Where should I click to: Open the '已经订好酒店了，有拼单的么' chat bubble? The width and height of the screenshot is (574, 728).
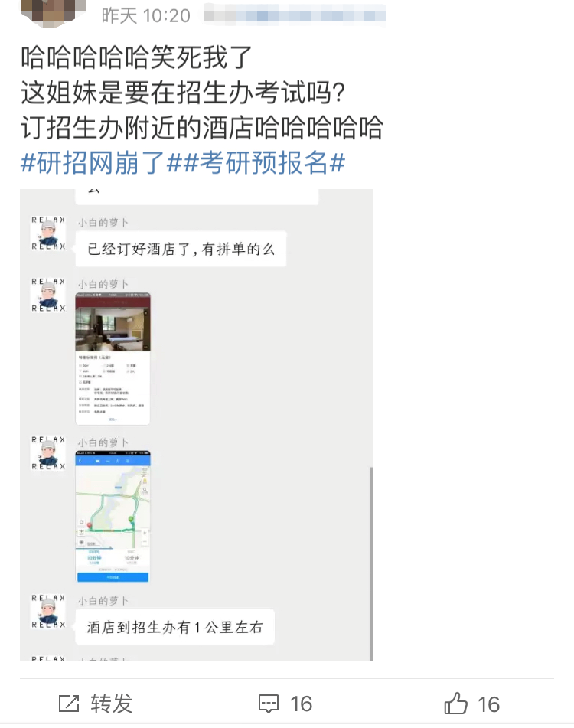pyautogui.click(x=181, y=249)
